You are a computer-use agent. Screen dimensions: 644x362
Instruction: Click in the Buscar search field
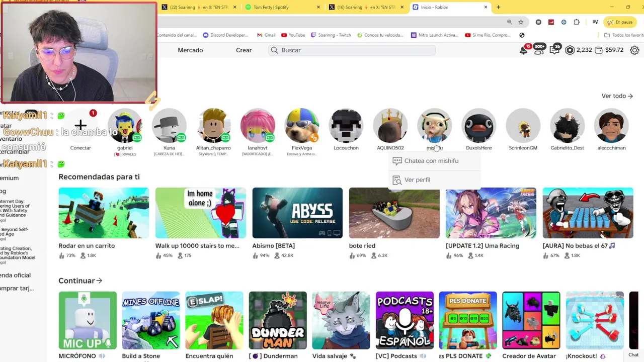[x=352, y=50]
